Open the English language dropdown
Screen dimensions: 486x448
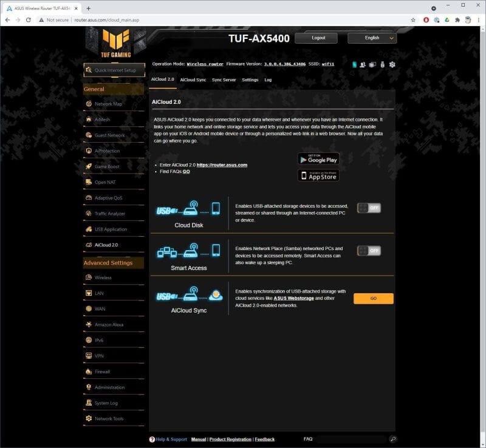[372, 38]
